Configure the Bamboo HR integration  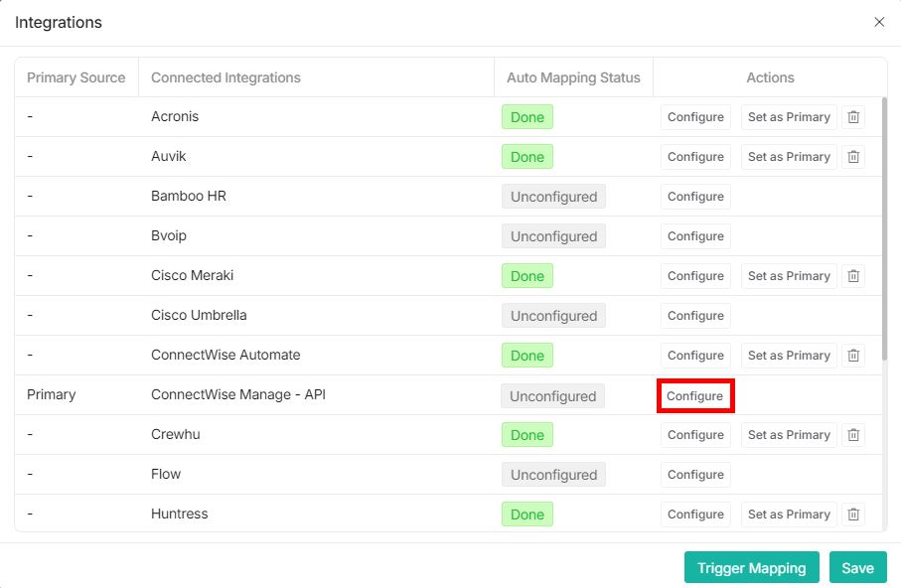point(694,196)
